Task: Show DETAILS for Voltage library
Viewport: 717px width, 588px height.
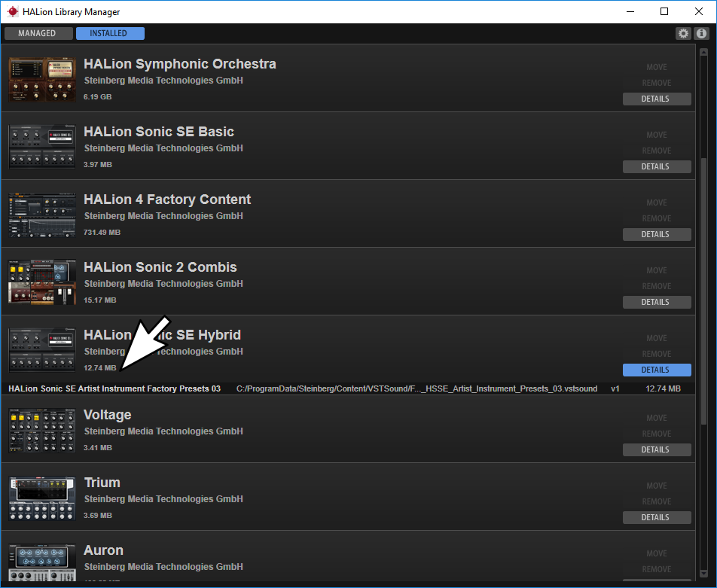Action: coord(657,449)
